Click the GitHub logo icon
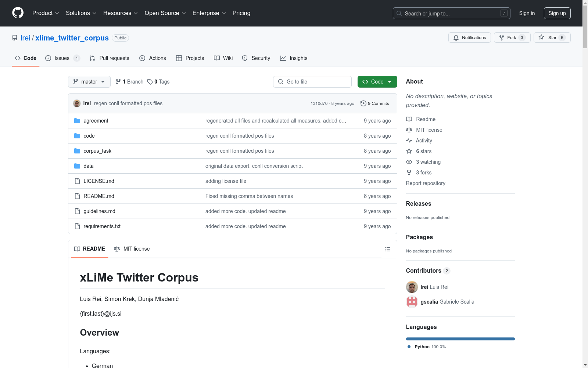The height and width of the screenshot is (368, 588). [x=18, y=13]
